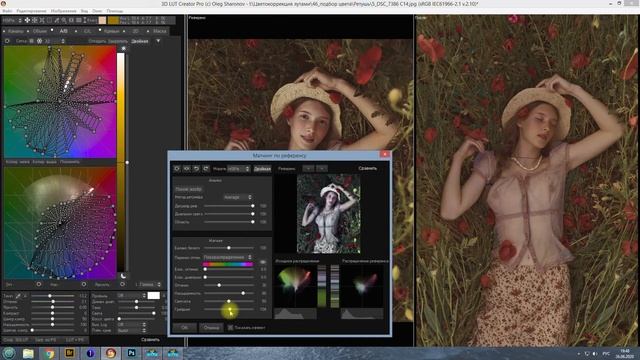Change the grid size 32 stepper
This screenshot has height=360, width=640.
coord(63,41)
